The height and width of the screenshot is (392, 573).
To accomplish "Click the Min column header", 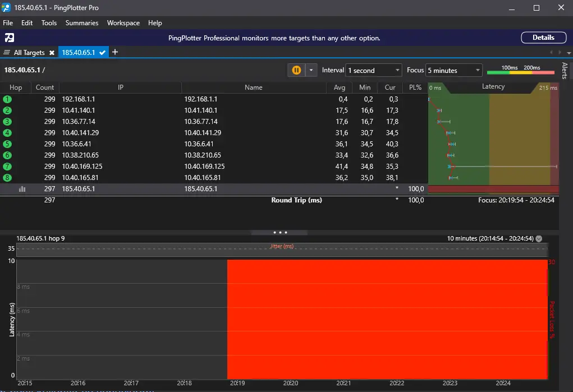I will [365, 87].
